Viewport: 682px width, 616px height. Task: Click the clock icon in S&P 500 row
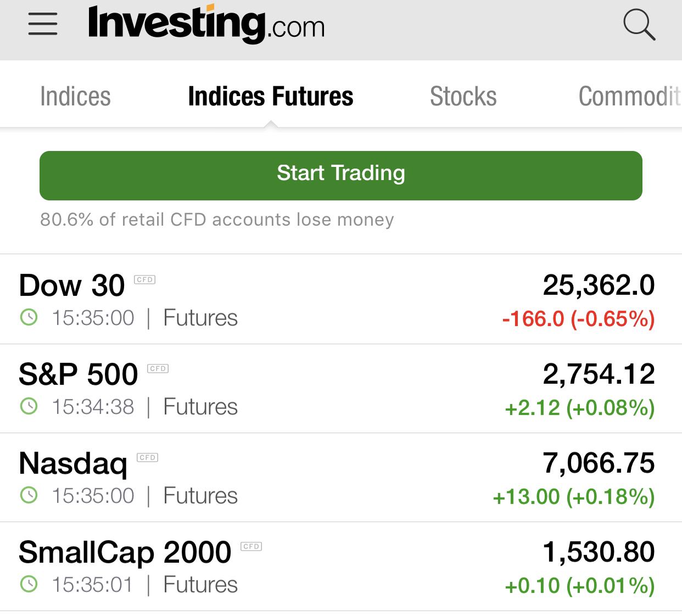29,406
